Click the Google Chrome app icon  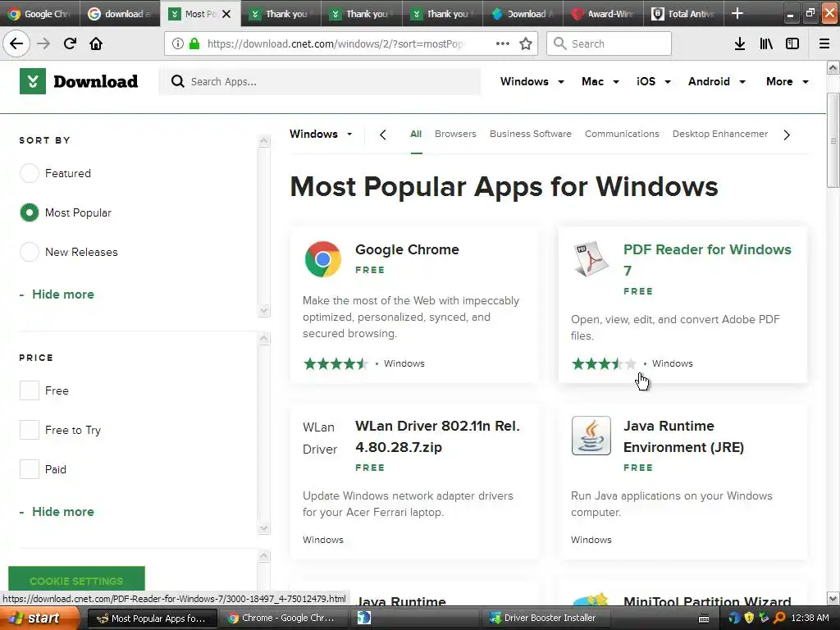click(x=323, y=258)
